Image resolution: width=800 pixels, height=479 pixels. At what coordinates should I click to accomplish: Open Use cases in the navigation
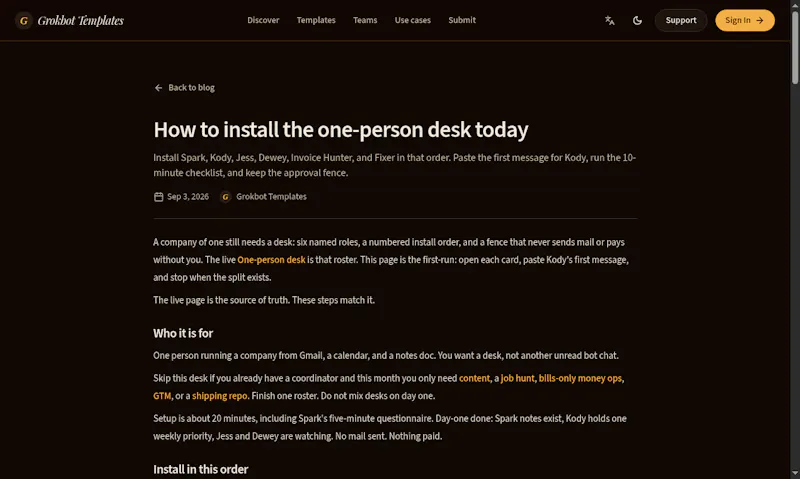pos(413,20)
